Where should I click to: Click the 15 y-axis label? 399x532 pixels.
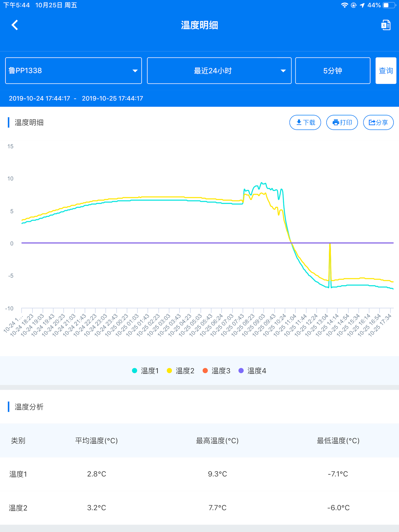[x=10, y=146]
